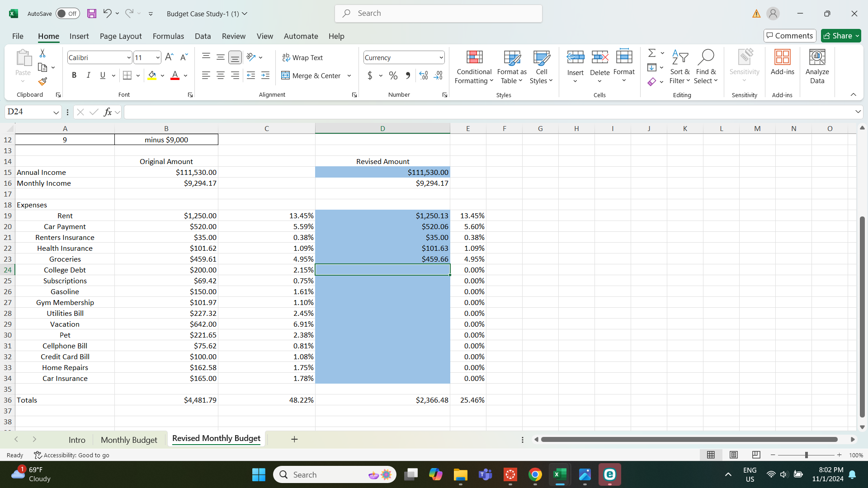Switch to the Monthly Budget sheet tab
The width and height of the screenshot is (868, 488).
tap(129, 440)
